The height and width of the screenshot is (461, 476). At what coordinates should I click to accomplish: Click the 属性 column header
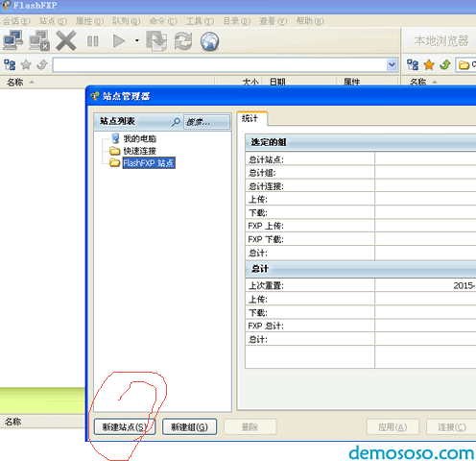click(351, 82)
